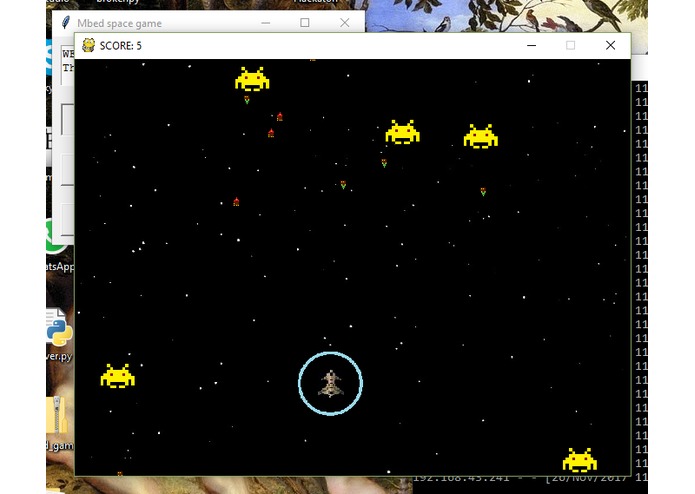Click the lone red missile flying apart from the others
The width and height of the screenshot is (695, 494).
point(236,202)
